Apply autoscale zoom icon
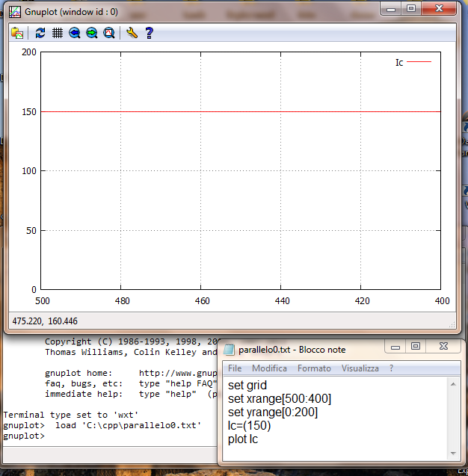This screenshot has height=476, width=468. (x=109, y=33)
